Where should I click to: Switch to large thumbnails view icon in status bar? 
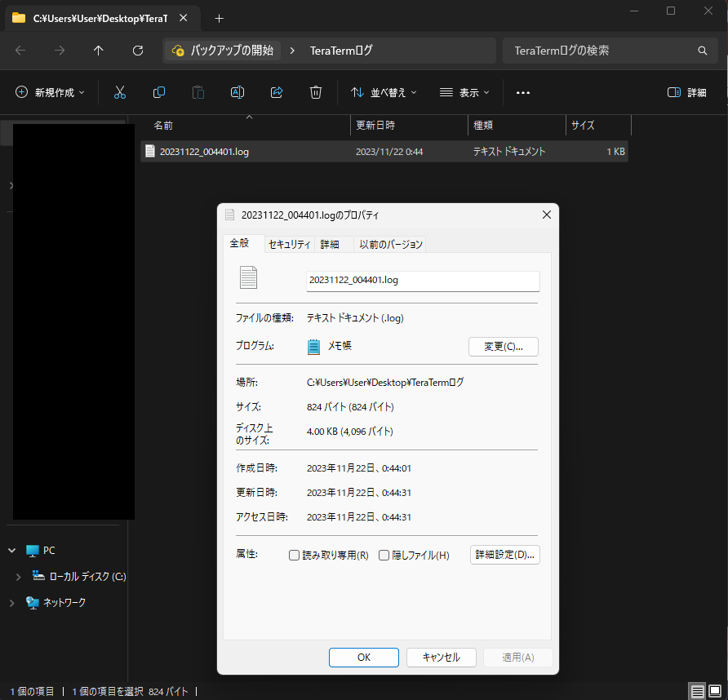(715, 692)
